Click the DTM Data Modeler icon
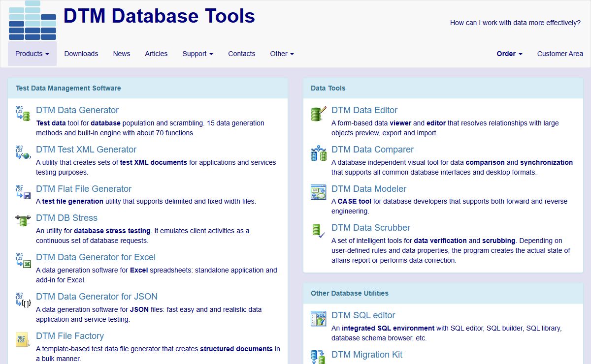This screenshot has height=364, width=591. [x=318, y=192]
